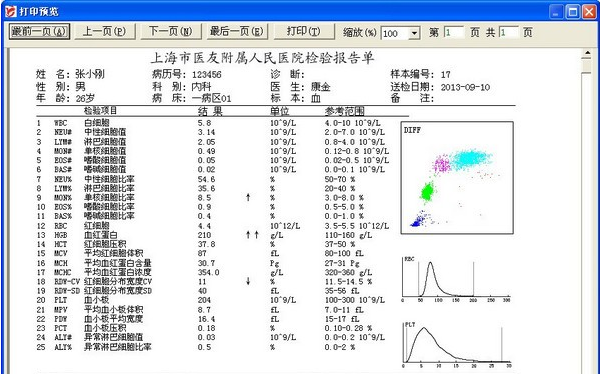600x374 pixels.
Task: Click the total pages field
Action: (x=509, y=33)
